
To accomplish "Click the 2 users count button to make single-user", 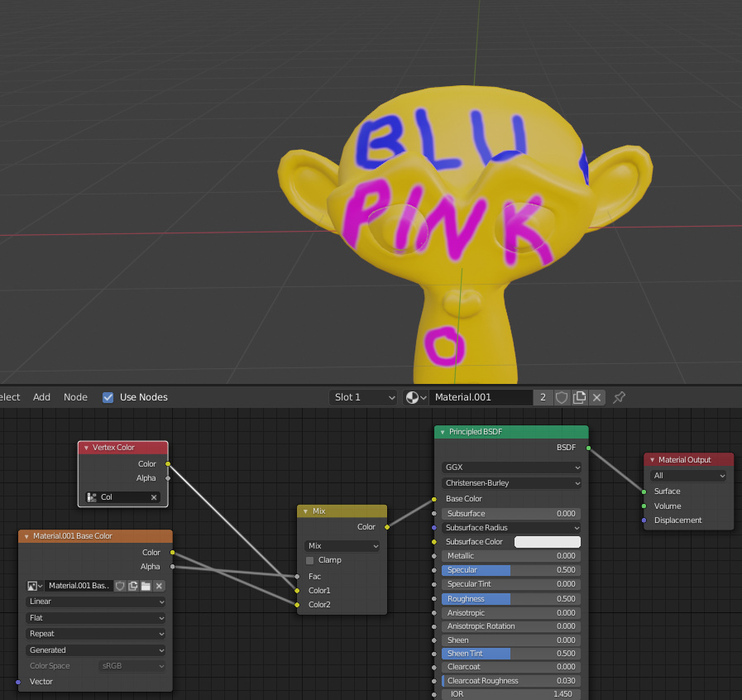I will click(543, 397).
